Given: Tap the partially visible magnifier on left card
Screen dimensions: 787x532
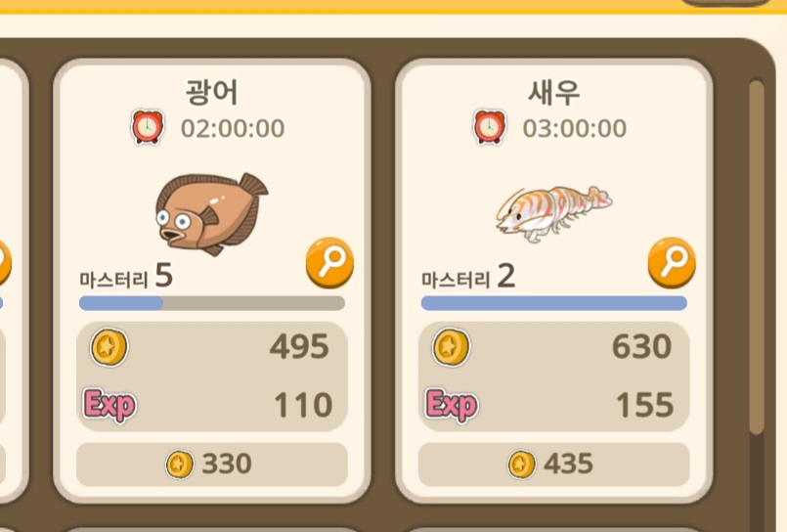Looking at the screenshot, I should coord(5,263).
